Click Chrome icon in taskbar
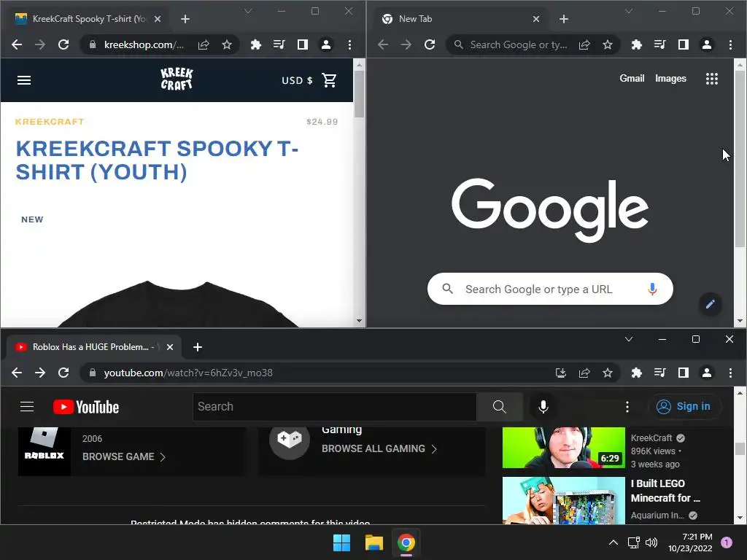This screenshot has width=747, height=560. coord(406,542)
